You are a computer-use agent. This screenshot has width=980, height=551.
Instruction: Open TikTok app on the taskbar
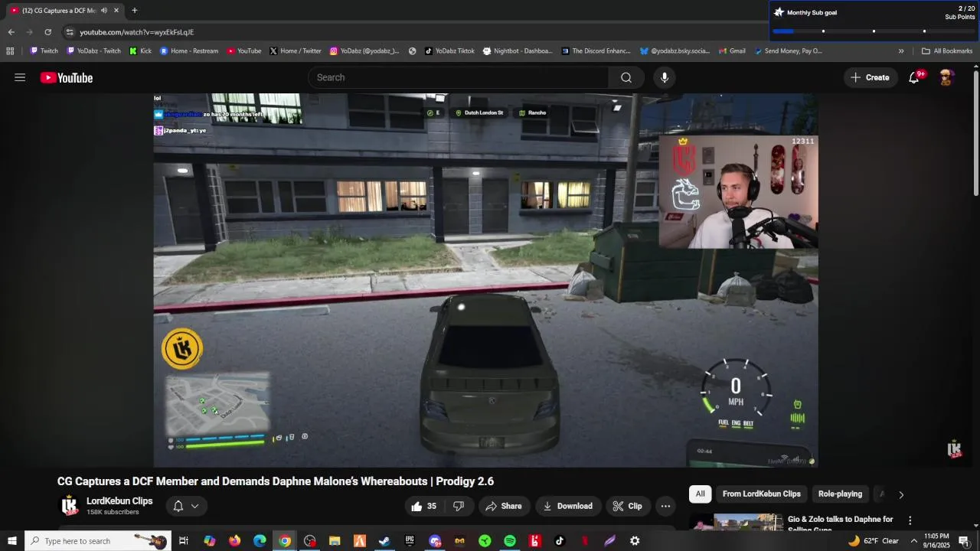[x=560, y=541]
